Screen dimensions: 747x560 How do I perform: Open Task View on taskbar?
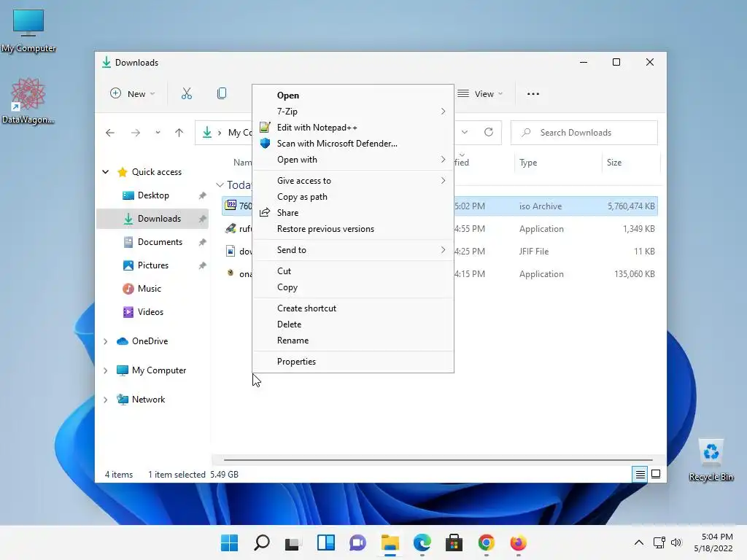click(293, 542)
